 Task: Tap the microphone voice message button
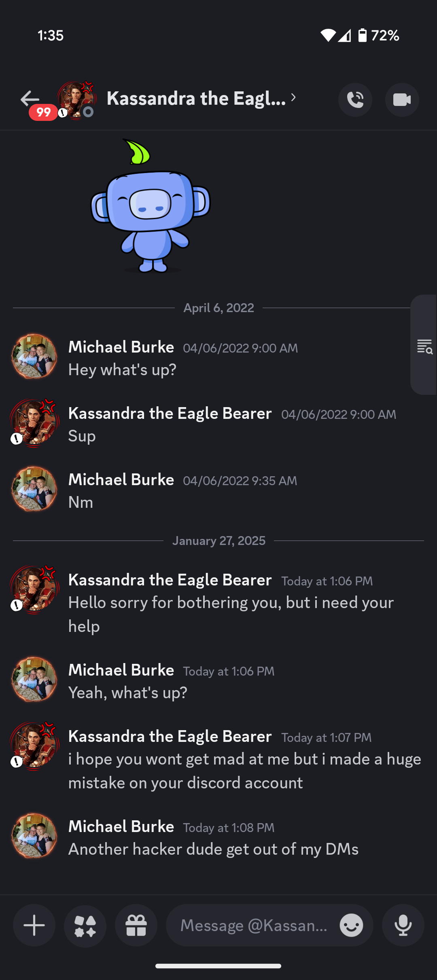(x=403, y=925)
